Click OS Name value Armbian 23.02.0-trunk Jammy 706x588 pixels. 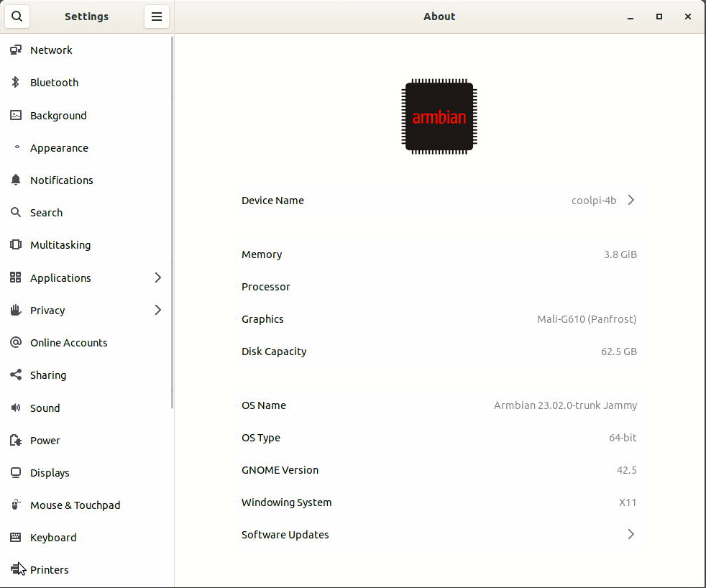click(565, 405)
